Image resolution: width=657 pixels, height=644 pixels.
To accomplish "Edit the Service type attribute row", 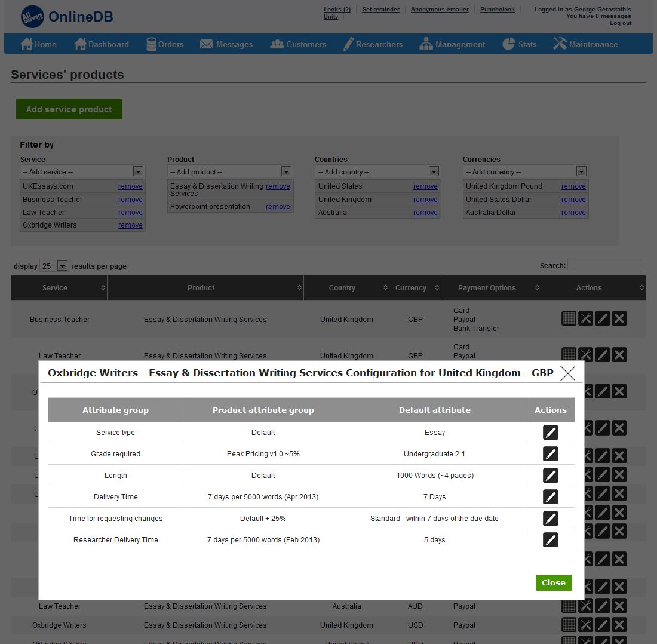I will 550,433.
